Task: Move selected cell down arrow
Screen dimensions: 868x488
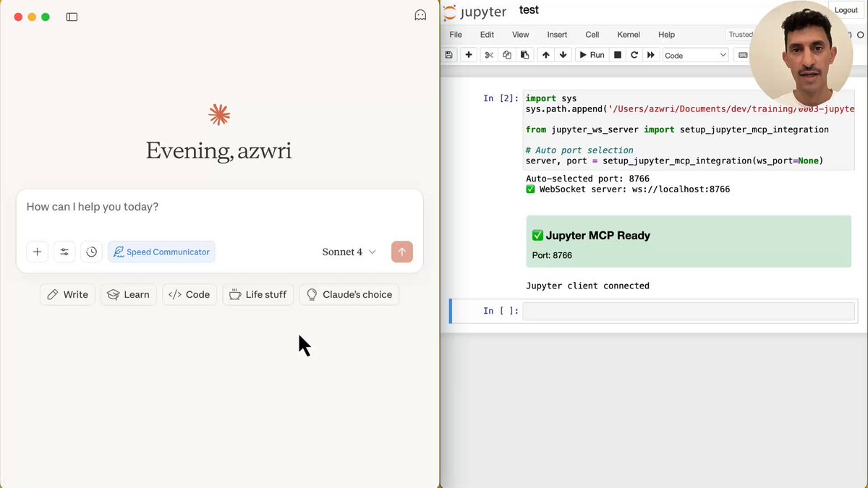Action: (563, 55)
